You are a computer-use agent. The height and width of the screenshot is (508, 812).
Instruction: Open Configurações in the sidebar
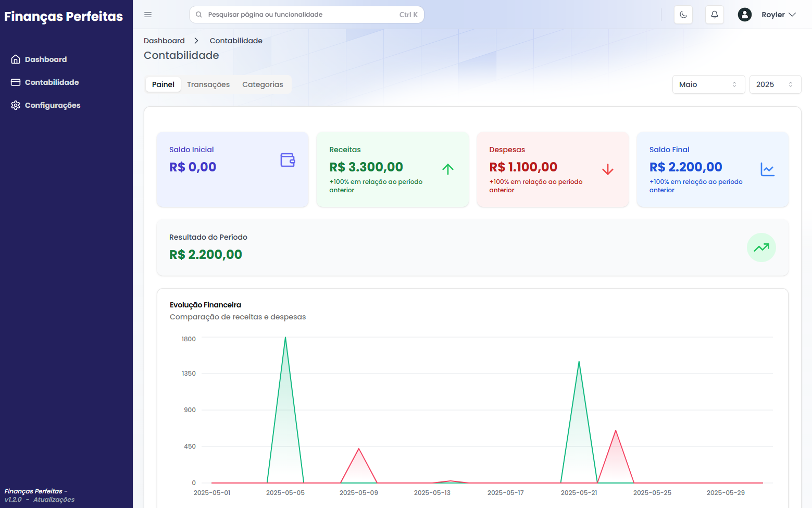tap(52, 105)
